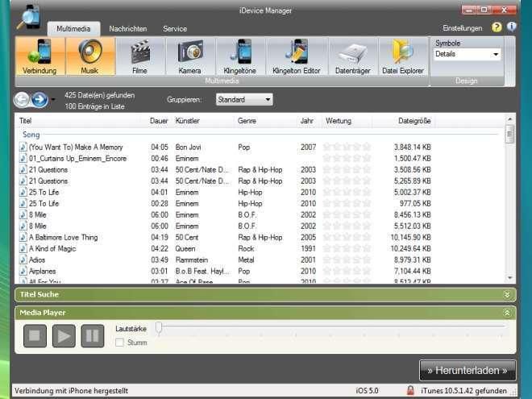Start playback with the Play button

click(64, 336)
